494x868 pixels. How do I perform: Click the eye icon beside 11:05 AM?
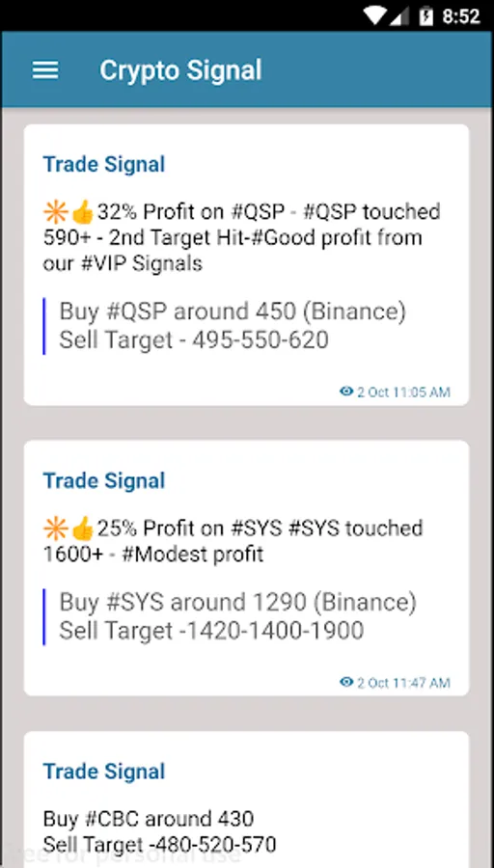(346, 392)
